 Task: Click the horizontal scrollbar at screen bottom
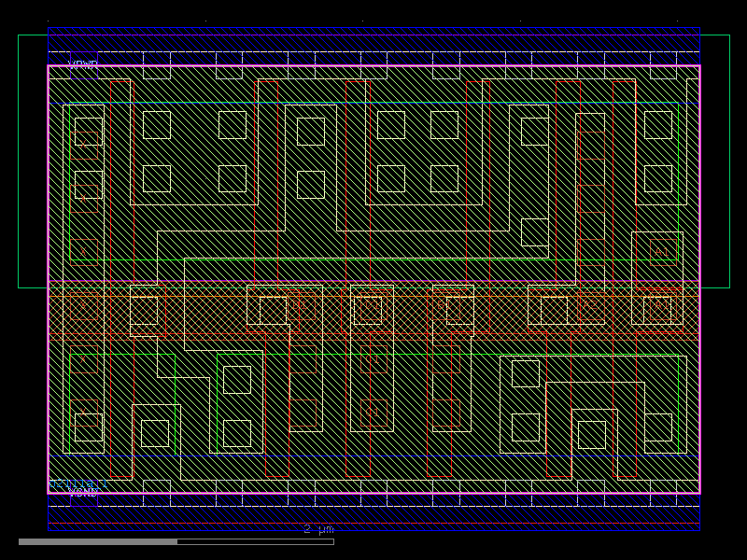click(x=103, y=539)
